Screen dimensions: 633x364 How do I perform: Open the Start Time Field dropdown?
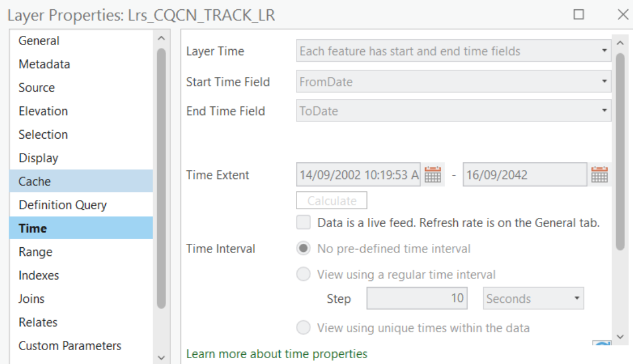coord(605,81)
